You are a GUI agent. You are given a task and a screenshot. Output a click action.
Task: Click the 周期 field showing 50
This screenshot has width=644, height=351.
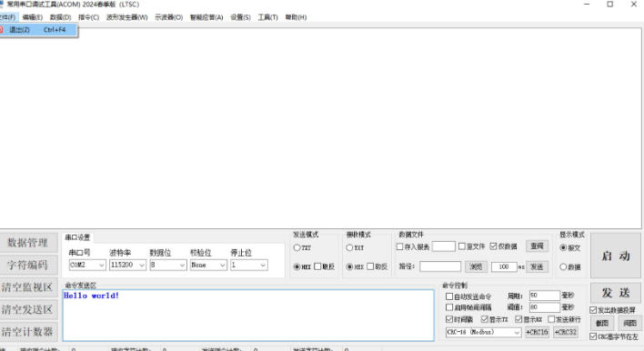[544, 296]
